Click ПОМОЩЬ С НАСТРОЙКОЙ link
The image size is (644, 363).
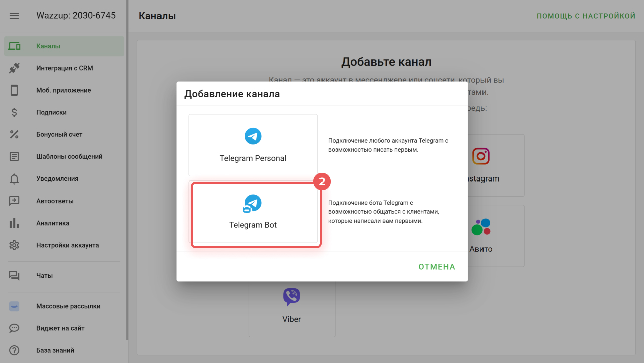[x=586, y=16]
